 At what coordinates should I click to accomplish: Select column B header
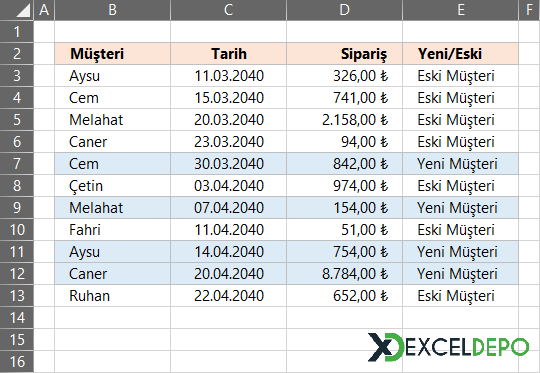(112, 10)
